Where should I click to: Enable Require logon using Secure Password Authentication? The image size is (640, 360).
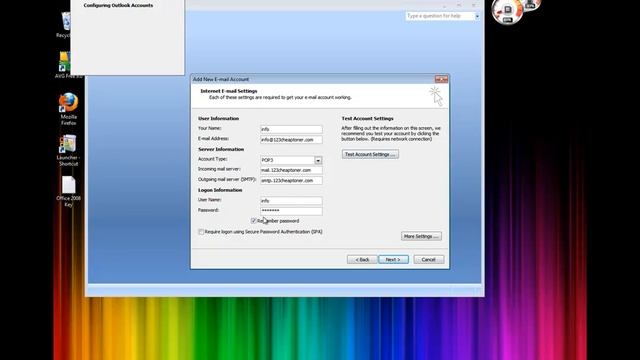(201, 232)
